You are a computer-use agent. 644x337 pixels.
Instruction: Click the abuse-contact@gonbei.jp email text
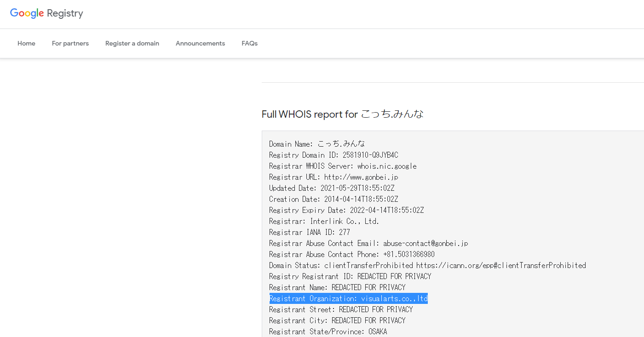(425, 243)
